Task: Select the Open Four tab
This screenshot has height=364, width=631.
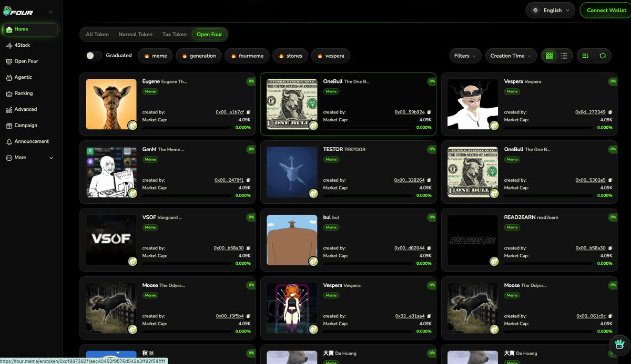Action: point(209,35)
